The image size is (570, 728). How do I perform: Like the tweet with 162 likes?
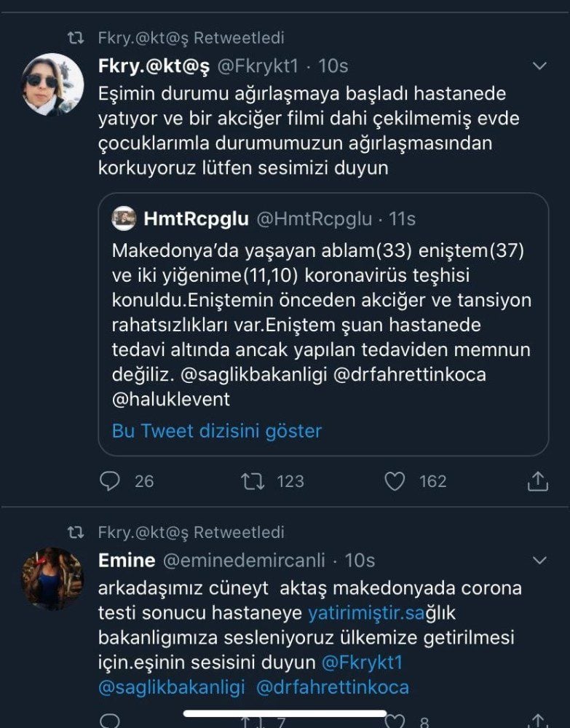pyautogui.click(x=395, y=480)
